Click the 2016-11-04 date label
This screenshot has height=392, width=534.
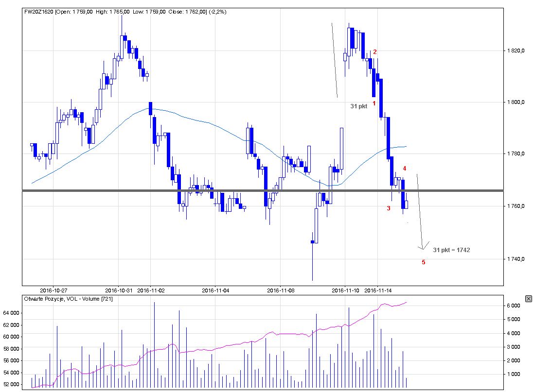pyautogui.click(x=215, y=290)
